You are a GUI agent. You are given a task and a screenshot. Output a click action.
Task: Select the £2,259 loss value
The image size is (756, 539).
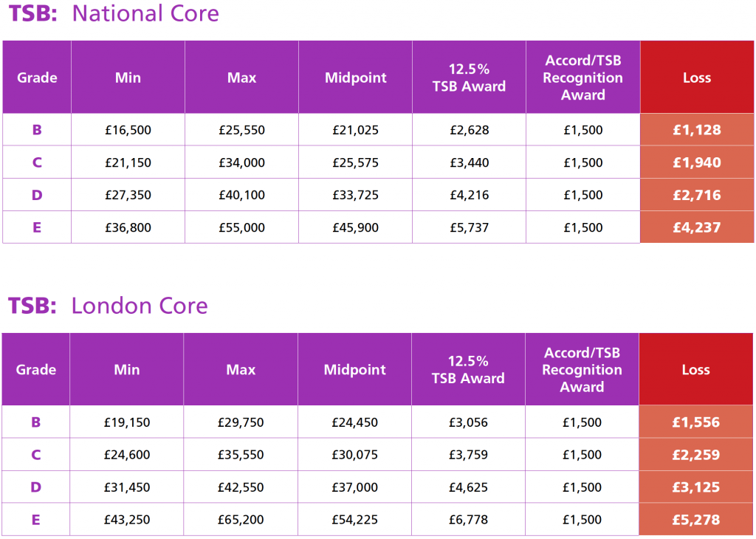[695, 456]
